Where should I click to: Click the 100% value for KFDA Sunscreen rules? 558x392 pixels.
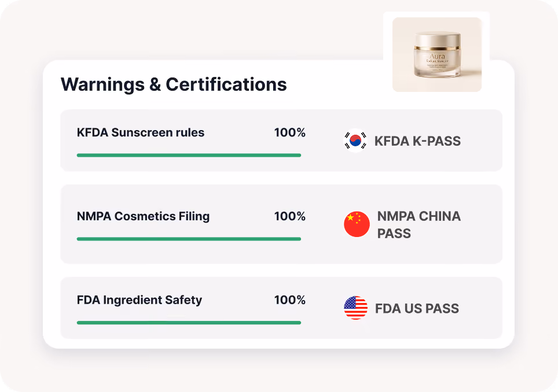[289, 132]
